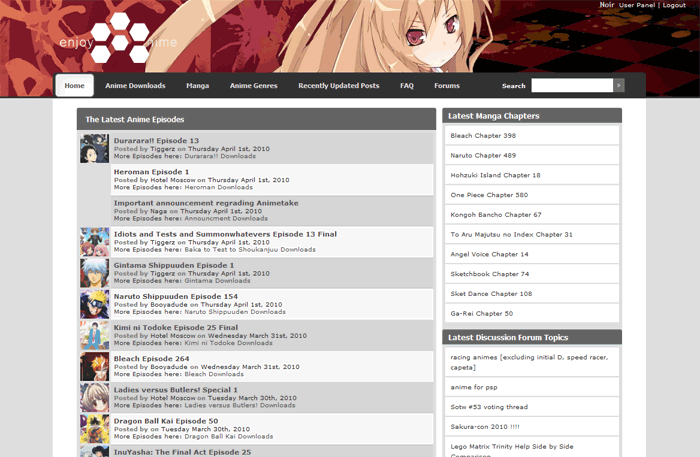Image resolution: width=700 pixels, height=457 pixels.
Task: Open Bleach Episode 264 post
Action: click(x=151, y=359)
